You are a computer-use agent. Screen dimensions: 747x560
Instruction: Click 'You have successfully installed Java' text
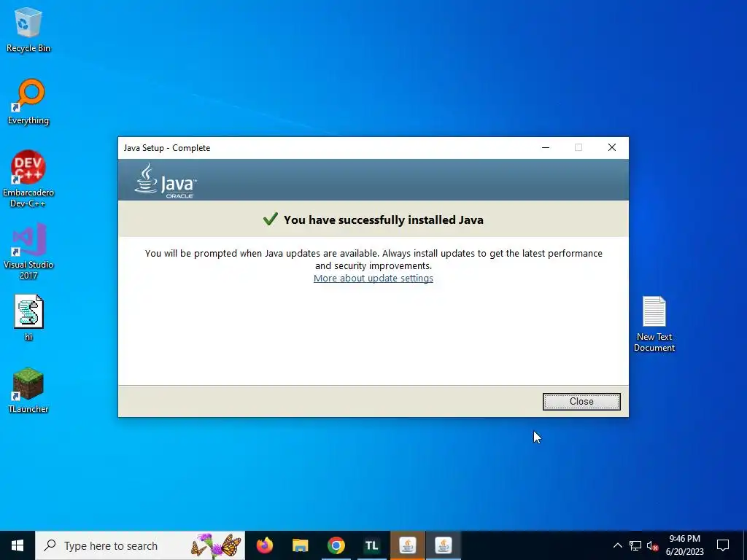384,220
